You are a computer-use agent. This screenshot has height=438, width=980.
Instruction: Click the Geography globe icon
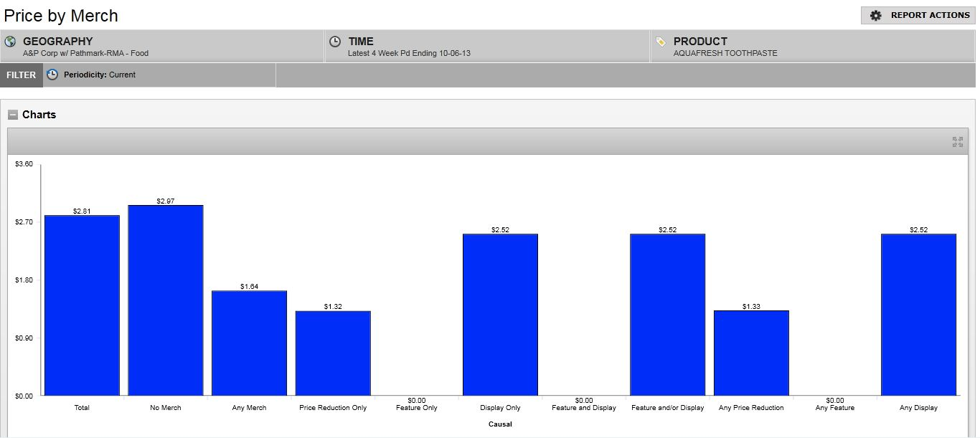pyautogui.click(x=10, y=42)
